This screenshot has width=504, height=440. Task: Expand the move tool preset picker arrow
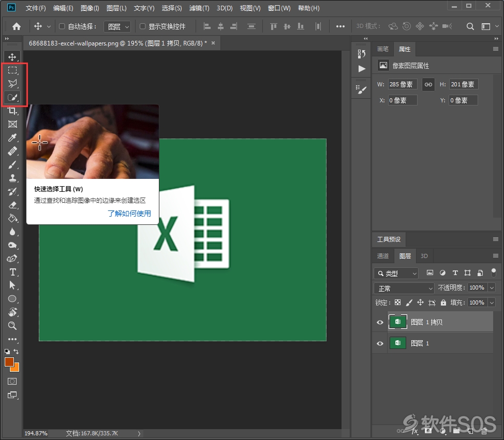[49, 27]
